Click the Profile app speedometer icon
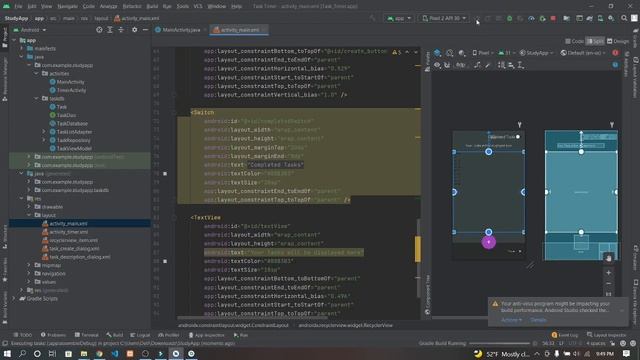 pyautogui.click(x=531, y=18)
